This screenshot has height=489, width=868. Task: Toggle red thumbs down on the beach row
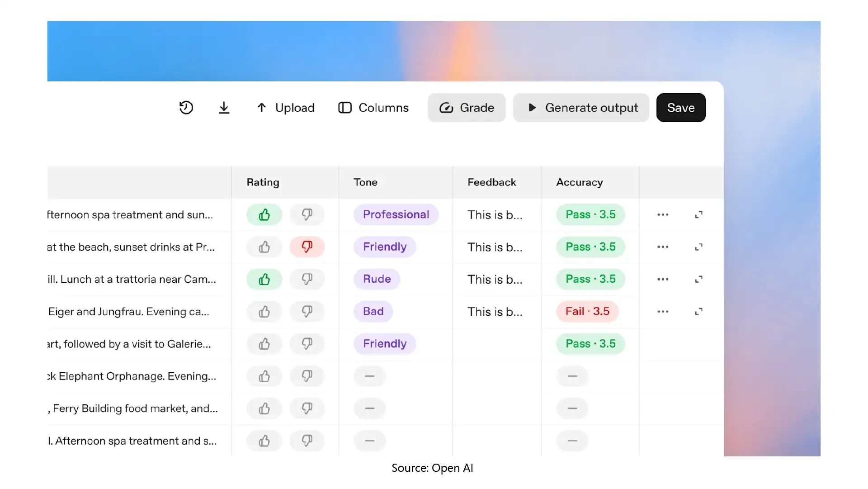307,247
